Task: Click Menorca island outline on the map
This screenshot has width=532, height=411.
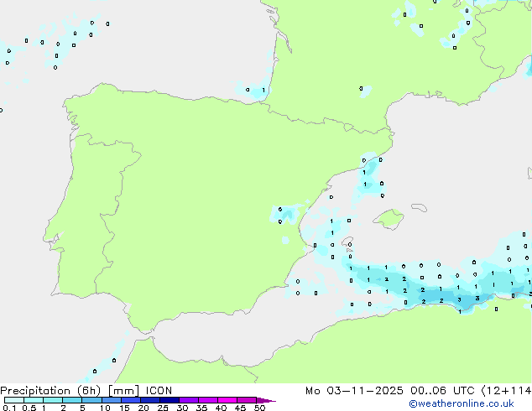Action: click(x=419, y=207)
